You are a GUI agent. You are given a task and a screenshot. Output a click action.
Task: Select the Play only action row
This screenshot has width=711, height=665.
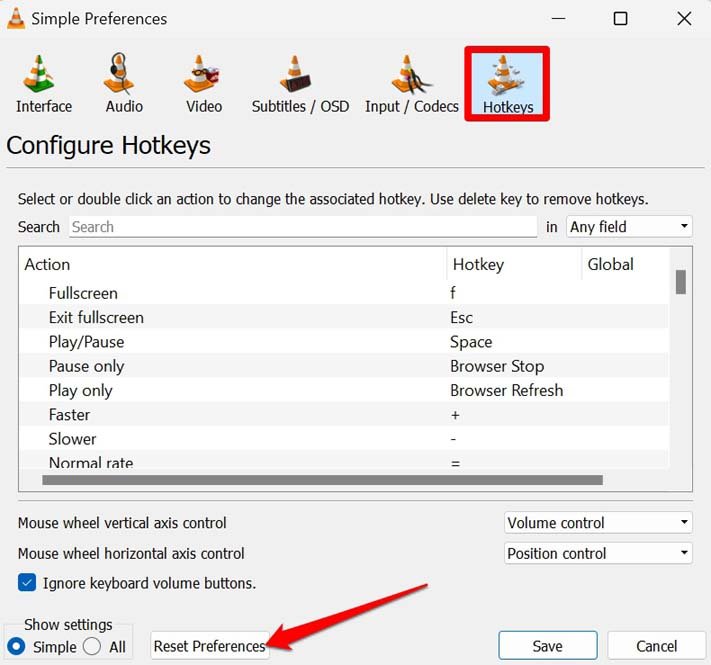tap(345, 390)
